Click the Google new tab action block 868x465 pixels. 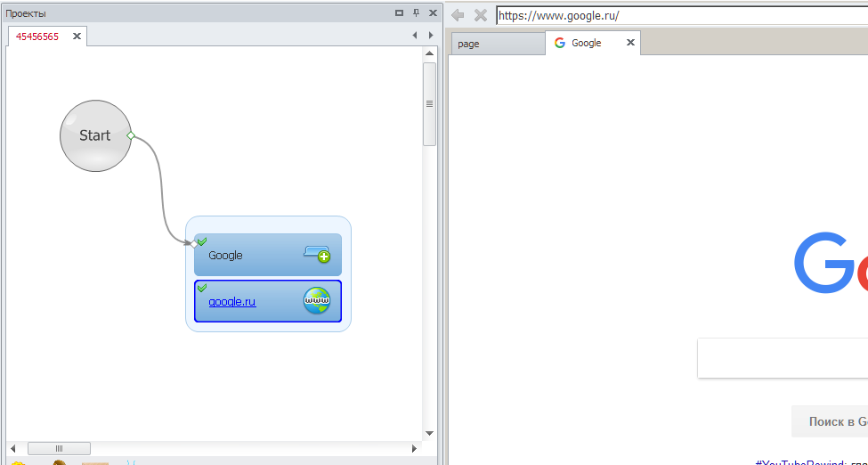(268, 255)
